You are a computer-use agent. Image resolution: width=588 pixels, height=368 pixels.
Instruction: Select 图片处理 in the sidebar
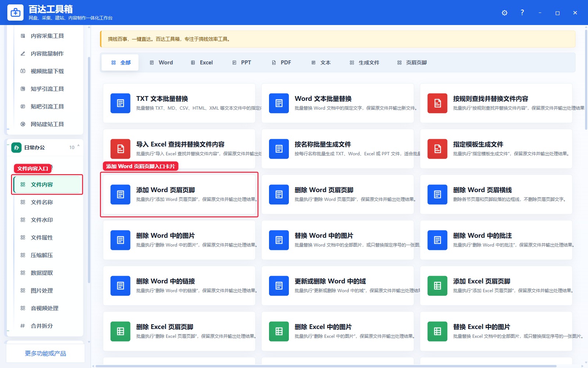(47, 291)
